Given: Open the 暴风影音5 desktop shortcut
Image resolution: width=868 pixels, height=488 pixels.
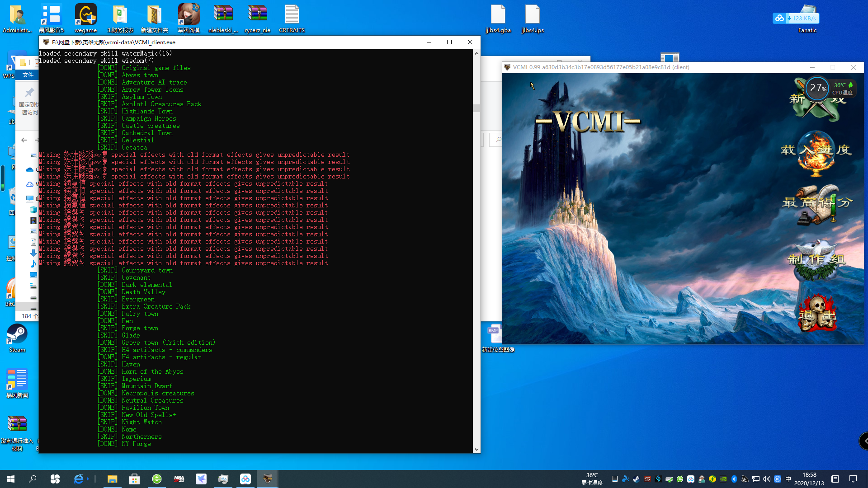Looking at the screenshot, I should (x=52, y=19).
